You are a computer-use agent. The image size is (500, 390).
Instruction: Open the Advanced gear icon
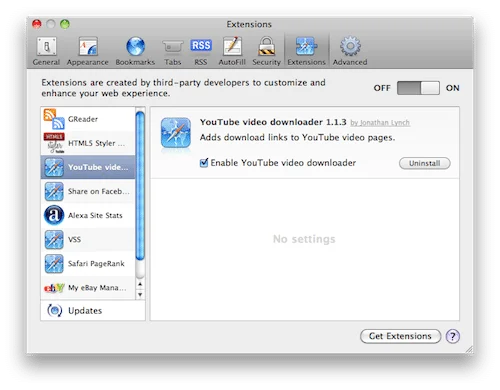[x=350, y=46]
